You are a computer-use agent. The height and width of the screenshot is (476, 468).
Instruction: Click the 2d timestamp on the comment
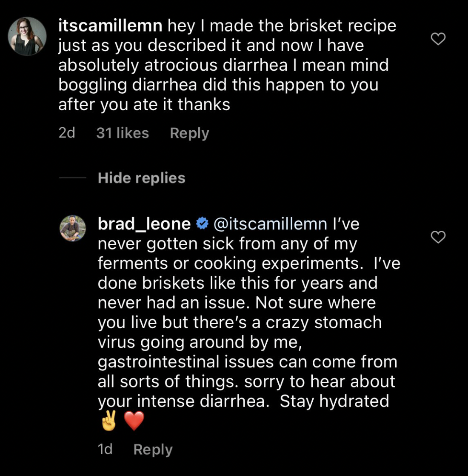click(x=67, y=133)
